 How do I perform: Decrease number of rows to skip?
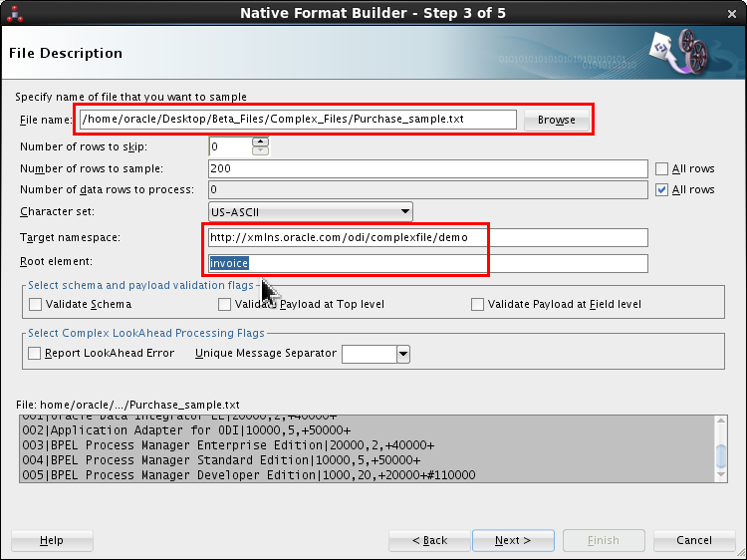[260, 150]
